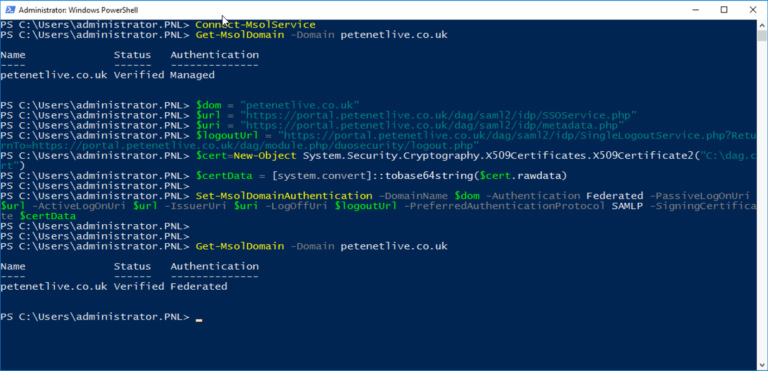The image size is (768, 371).
Task: Click the word Federated in the output table
Action: (198, 286)
